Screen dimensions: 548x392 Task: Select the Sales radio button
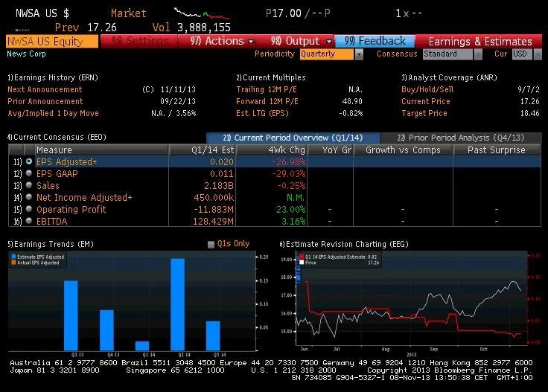(x=29, y=185)
